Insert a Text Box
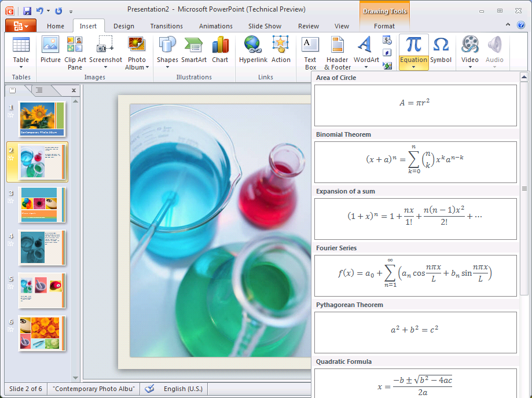532x398 pixels. [x=310, y=53]
